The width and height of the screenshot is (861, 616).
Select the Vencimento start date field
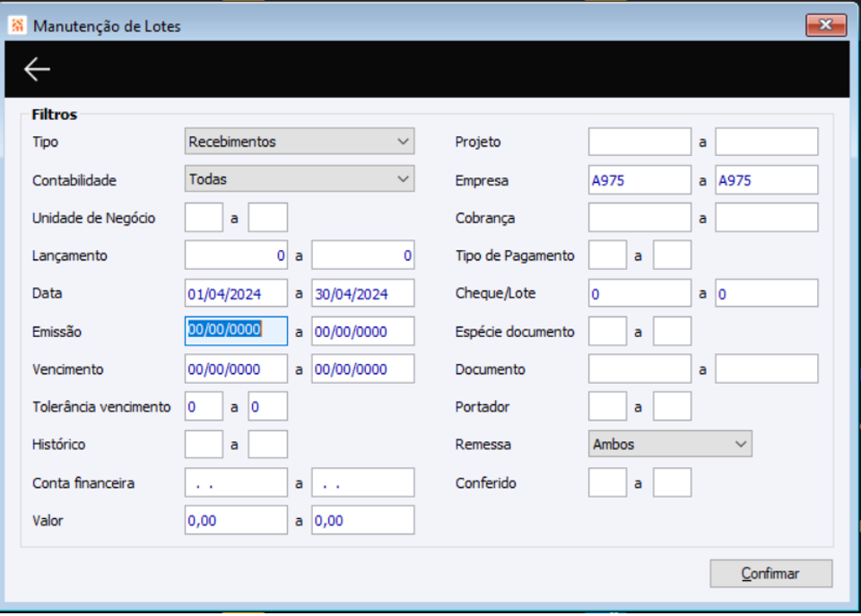(236, 369)
